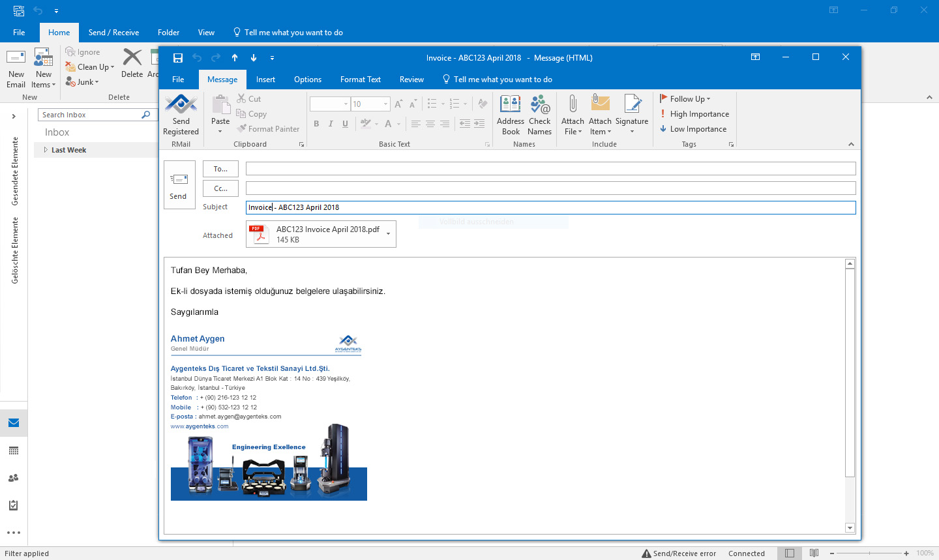Toggle High Importance tag
The height and width of the screenshot is (560, 939).
click(694, 114)
